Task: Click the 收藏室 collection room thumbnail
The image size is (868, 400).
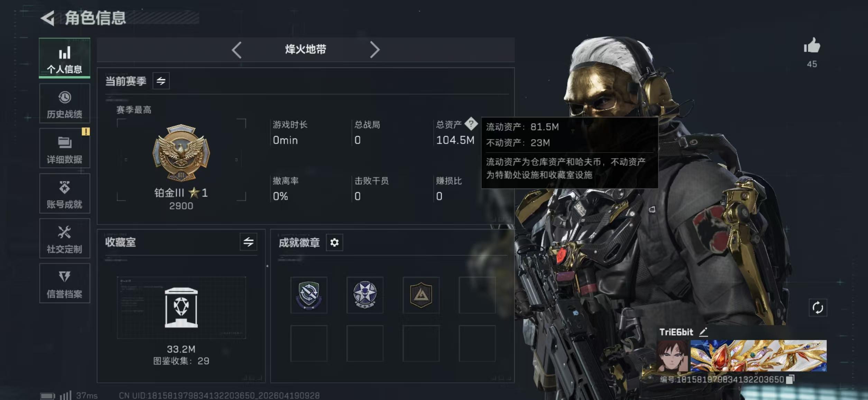Action: 182,308
